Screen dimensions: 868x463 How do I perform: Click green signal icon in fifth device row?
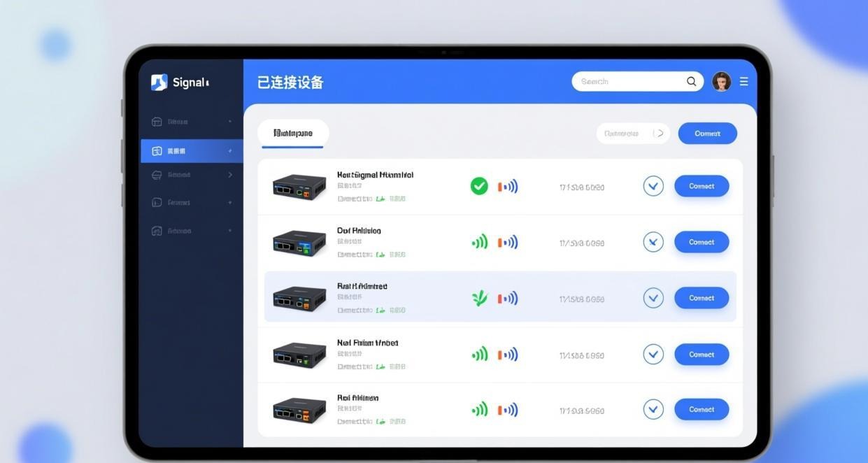click(480, 410)
